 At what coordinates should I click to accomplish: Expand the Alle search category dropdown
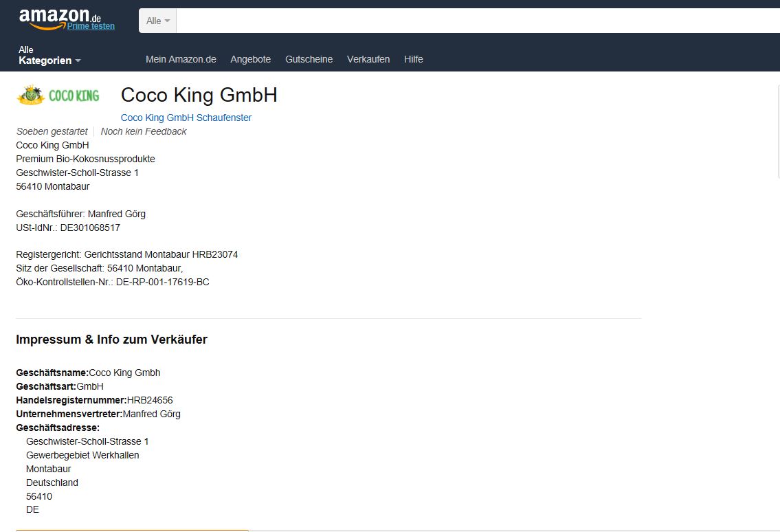coord(157,21)
